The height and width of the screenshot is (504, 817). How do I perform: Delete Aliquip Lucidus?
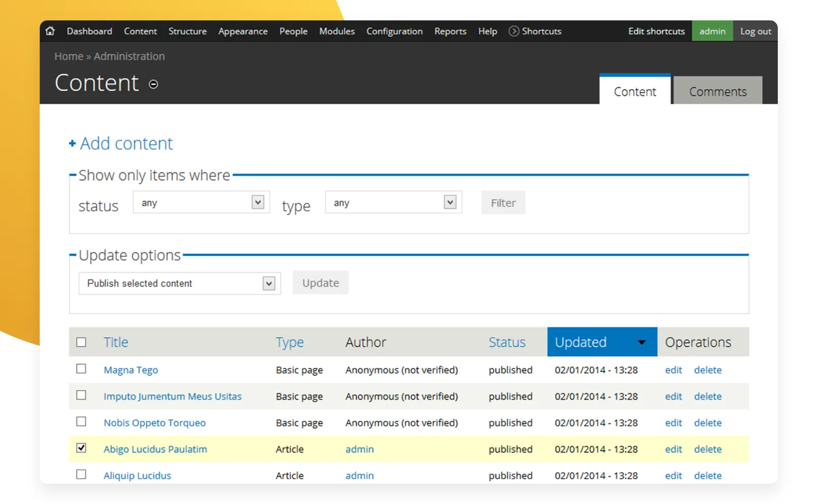[x=708, y=476]
